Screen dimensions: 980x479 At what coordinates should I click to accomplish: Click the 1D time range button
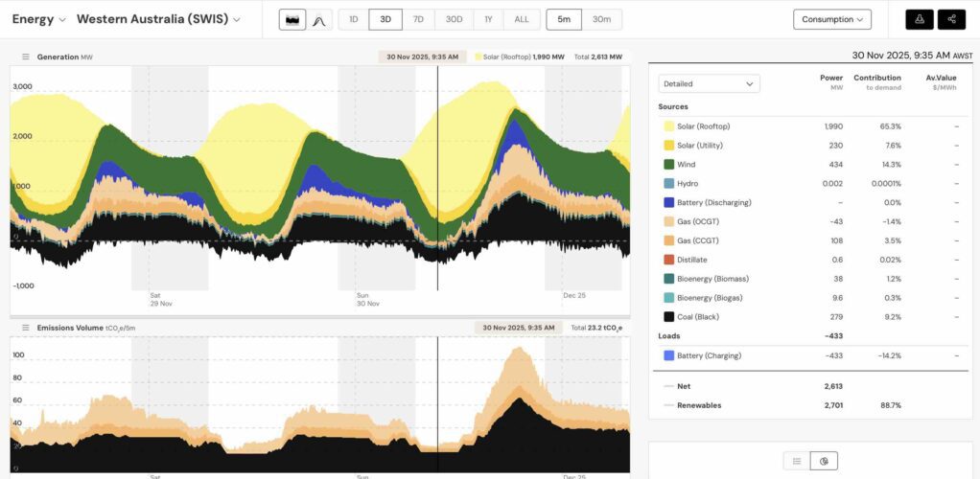click(354, 19)
